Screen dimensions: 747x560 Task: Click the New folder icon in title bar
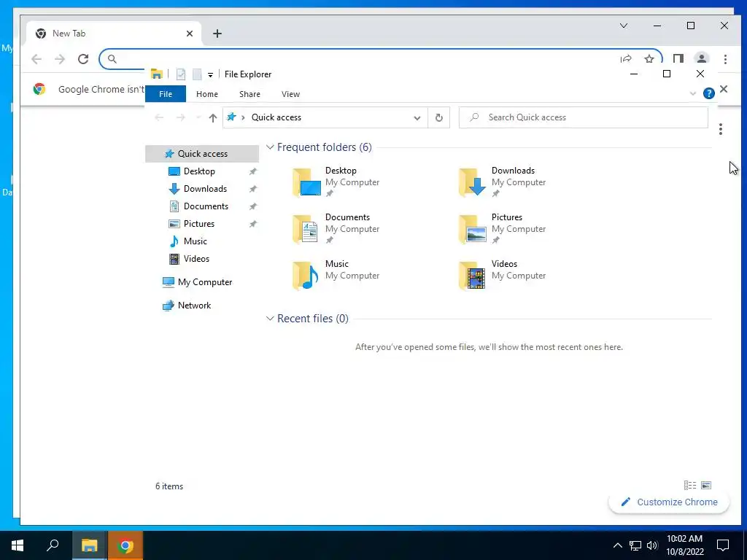pos(197,74)
